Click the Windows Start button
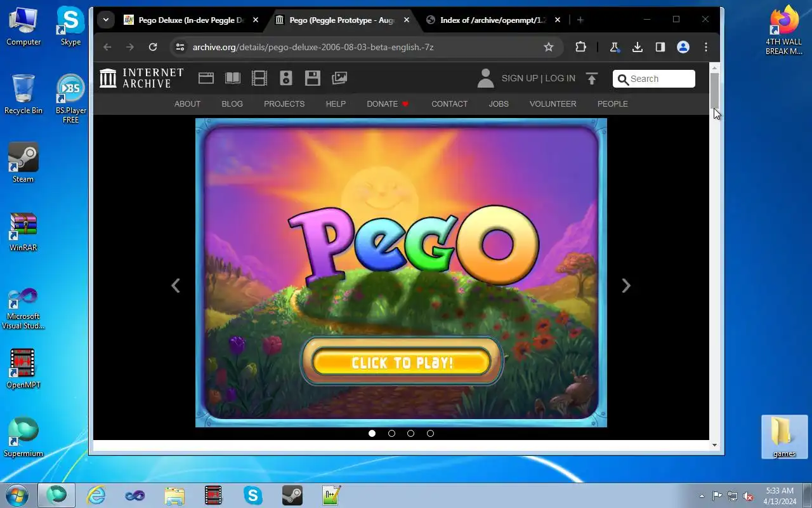The image size is (812, 508). [17, 495]
